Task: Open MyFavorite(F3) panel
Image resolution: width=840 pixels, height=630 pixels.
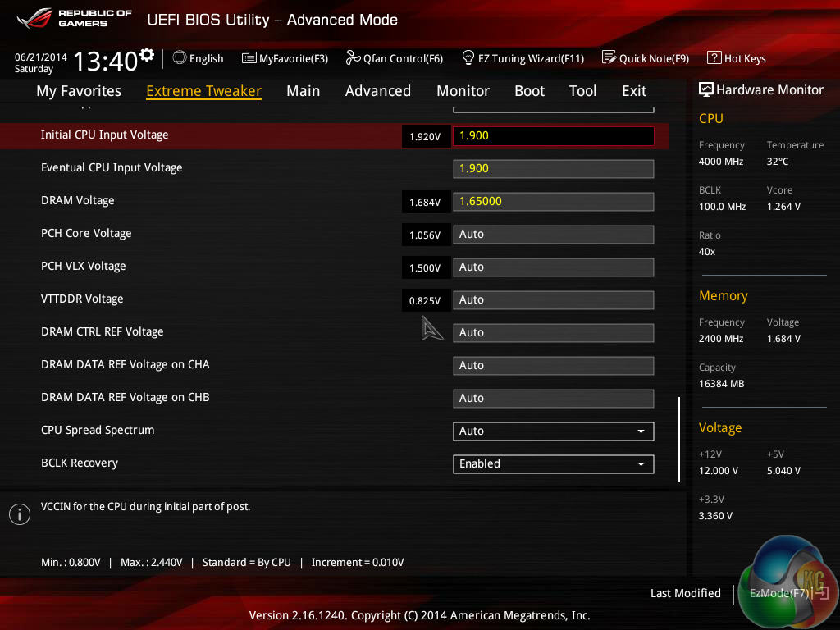Action: click(294, 58)
